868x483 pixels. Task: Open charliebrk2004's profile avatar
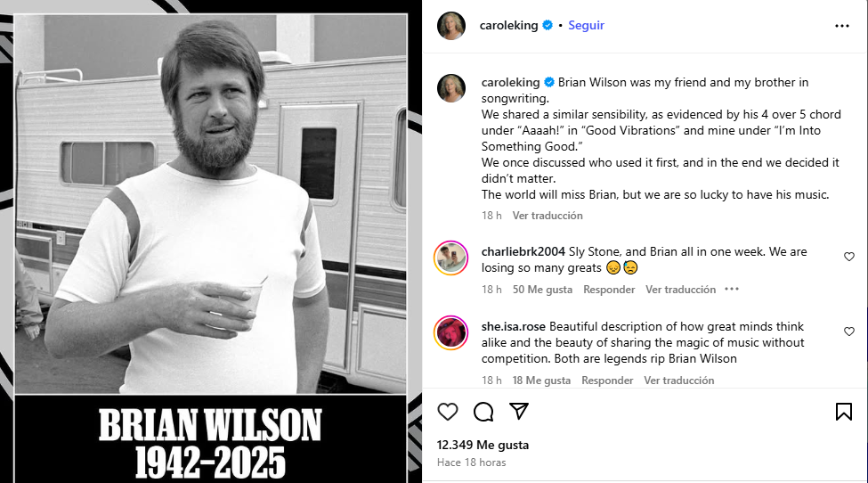[450, 258]
